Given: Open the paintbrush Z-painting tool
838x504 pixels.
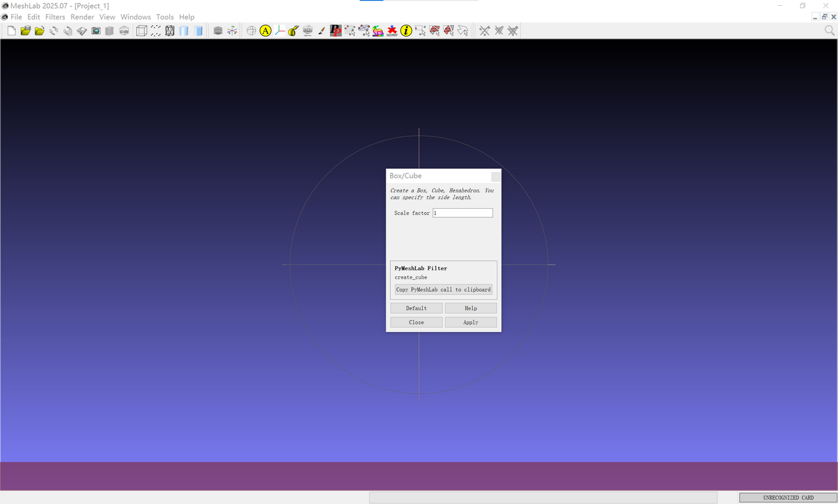Looking at the screenshot, I should [321, 31].
